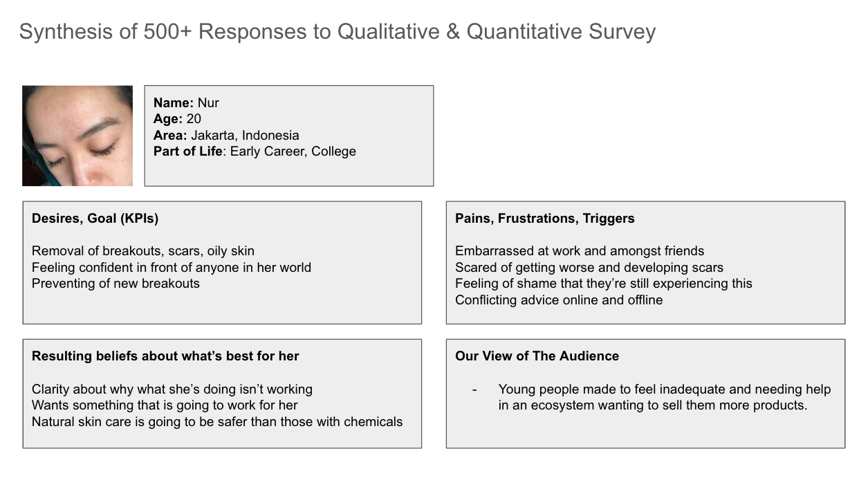Select 'Removal of breakouts, scars, oily skin'
This screenshot has width=868, height=487.
(143, 251)
